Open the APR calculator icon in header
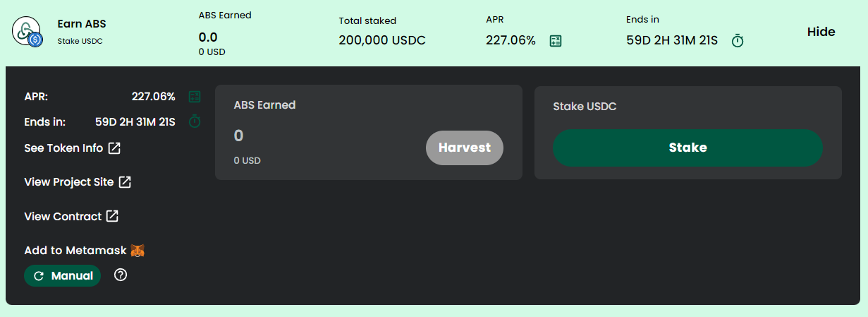The height and width of the screenshot is (317, 868). (x=556, y=41)
